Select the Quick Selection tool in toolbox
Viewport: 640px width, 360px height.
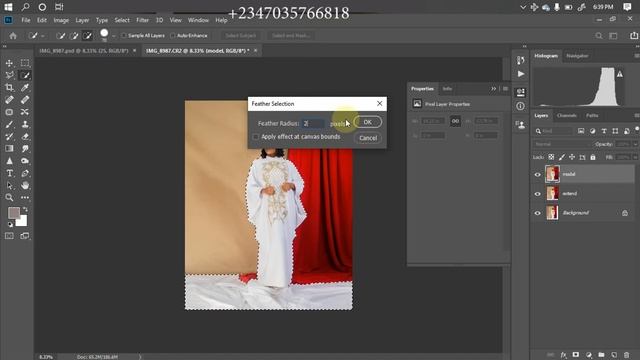click(25, 75)
